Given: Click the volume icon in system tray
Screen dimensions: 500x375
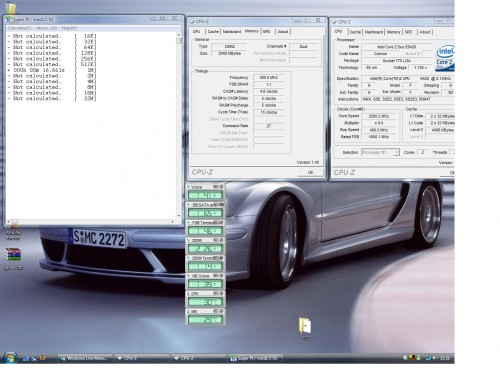Looking at the screenshot, I should coord(434,358).
